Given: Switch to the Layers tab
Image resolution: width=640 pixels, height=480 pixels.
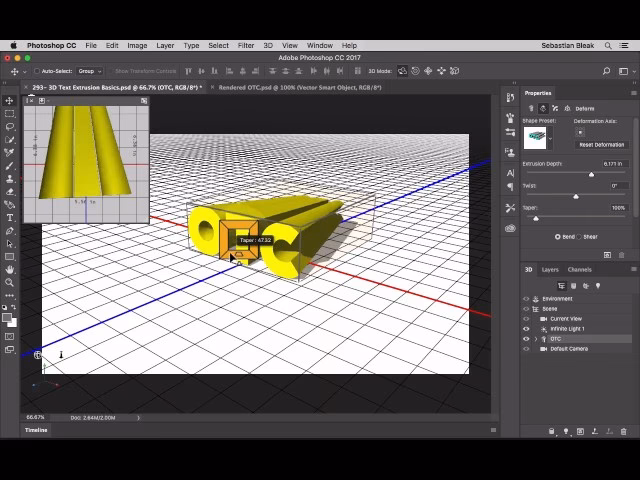Looking at the screenshot, I should click(550, 269).
